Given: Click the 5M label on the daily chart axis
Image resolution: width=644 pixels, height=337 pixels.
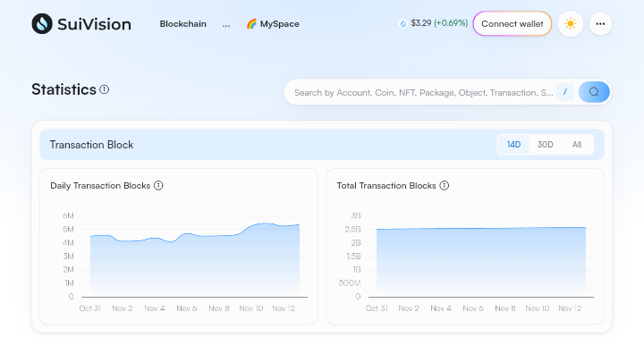Looking at the screenshot, I should [68, 229].
